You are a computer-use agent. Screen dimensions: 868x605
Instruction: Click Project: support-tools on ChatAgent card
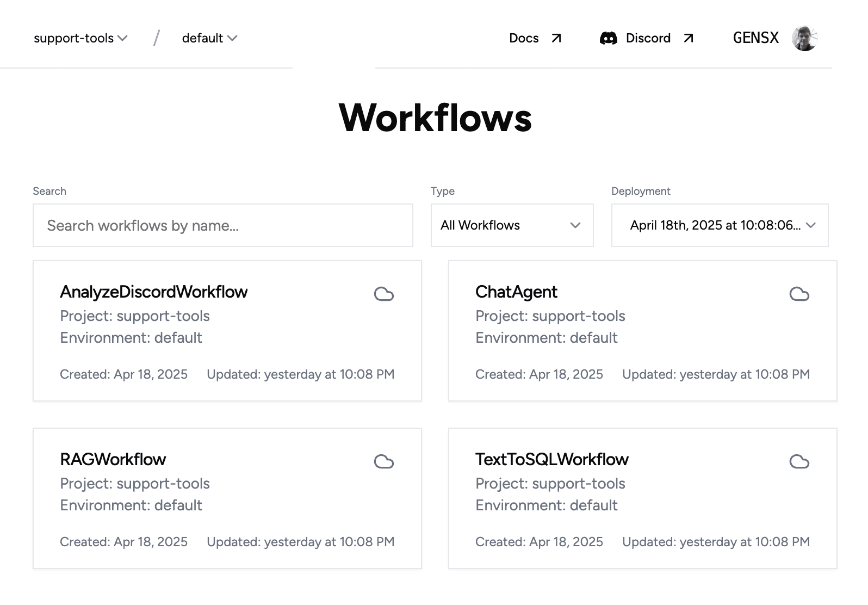click(550, 316)
